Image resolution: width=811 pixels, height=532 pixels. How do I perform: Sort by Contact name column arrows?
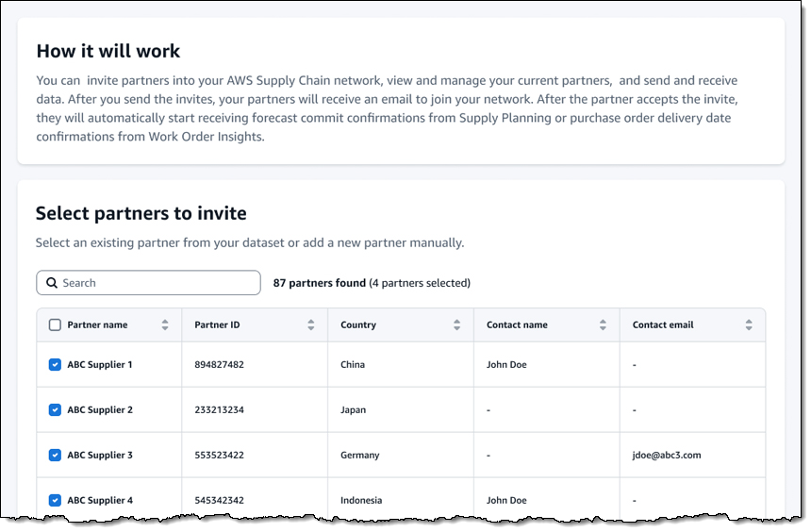603,325
